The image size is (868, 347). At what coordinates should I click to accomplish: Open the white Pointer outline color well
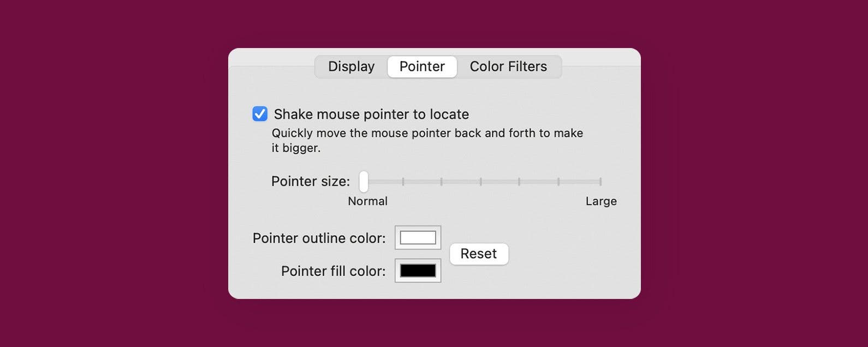(x=418, y=237)
